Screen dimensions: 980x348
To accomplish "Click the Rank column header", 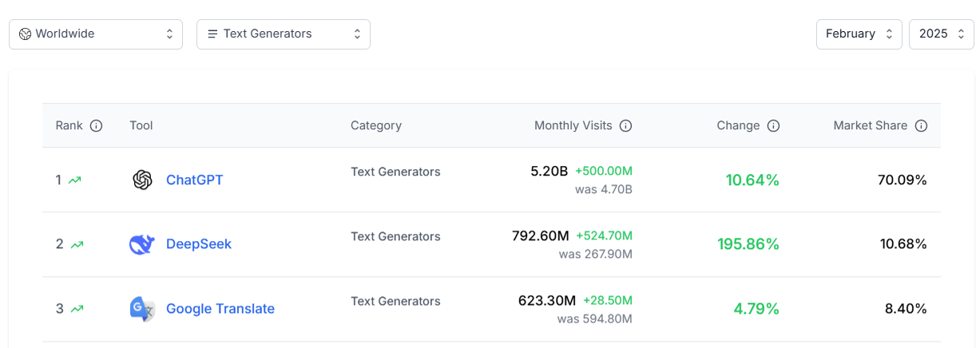I will (x=69, y=126).
